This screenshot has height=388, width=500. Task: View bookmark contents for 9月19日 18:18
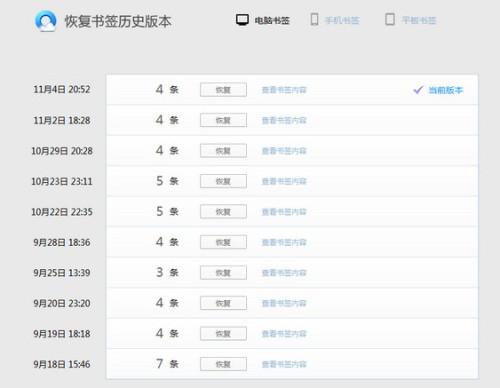coord(284,334)
